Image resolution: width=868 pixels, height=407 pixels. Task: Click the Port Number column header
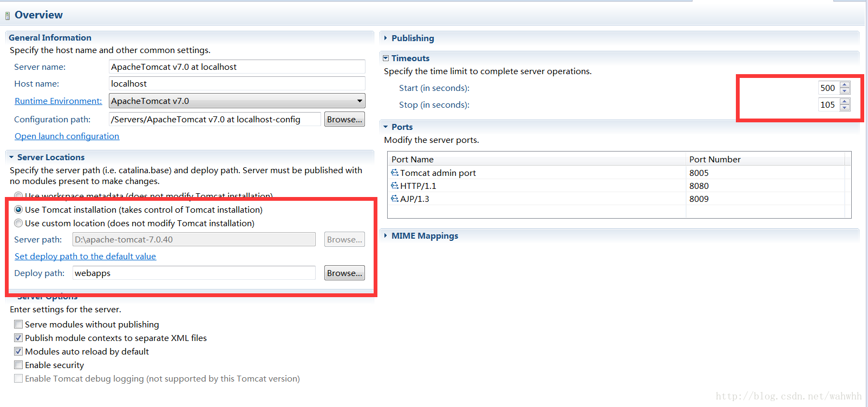[765, 159]
